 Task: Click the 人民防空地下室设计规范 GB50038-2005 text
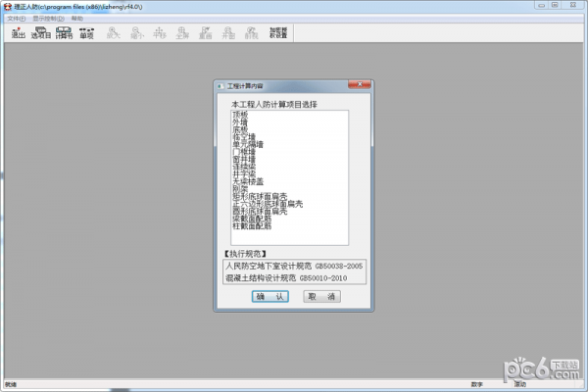click(x=294, y=266)
